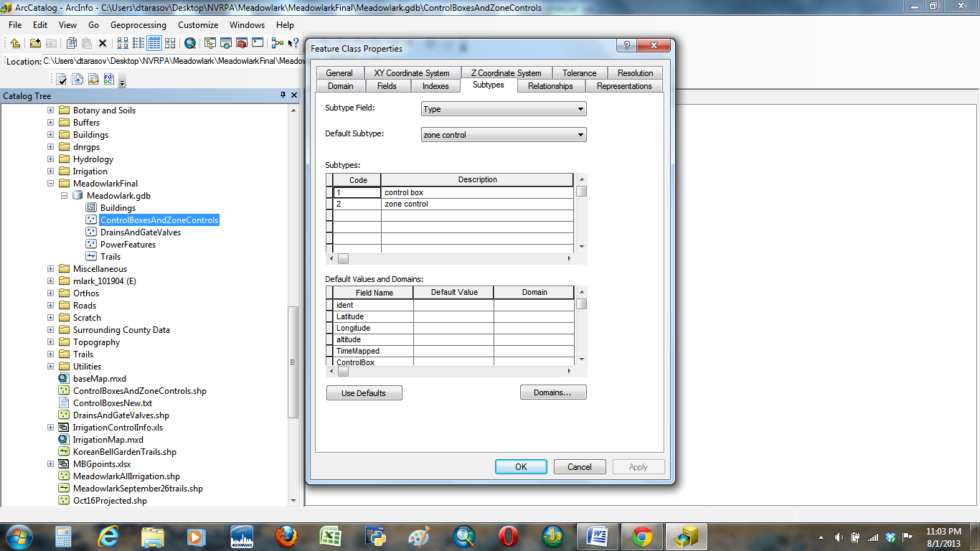The height and width of the screenshot is (551, 980).
Task: Click the Use Defaults button
Action: [x=364, y=393]
